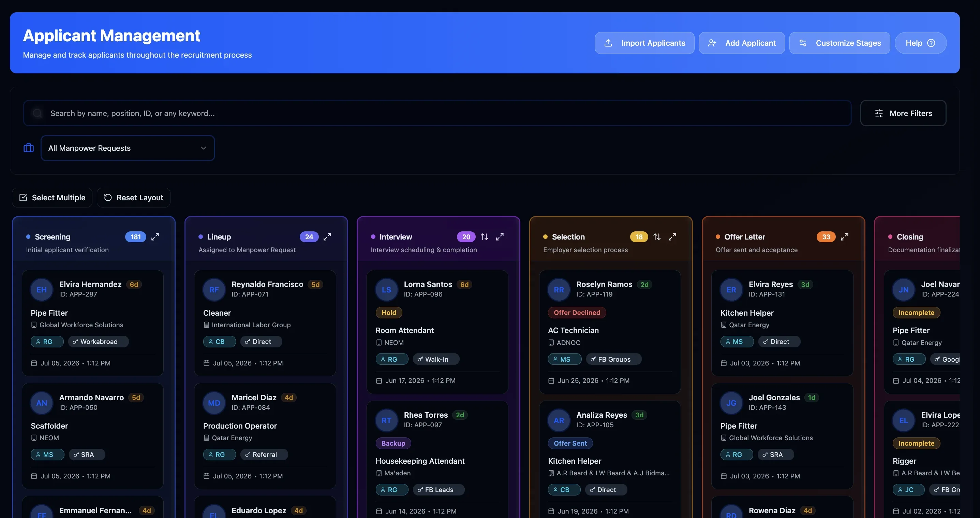Add a new applicant
This screenshot has height=518, width=980.
[x=742, y=43]
